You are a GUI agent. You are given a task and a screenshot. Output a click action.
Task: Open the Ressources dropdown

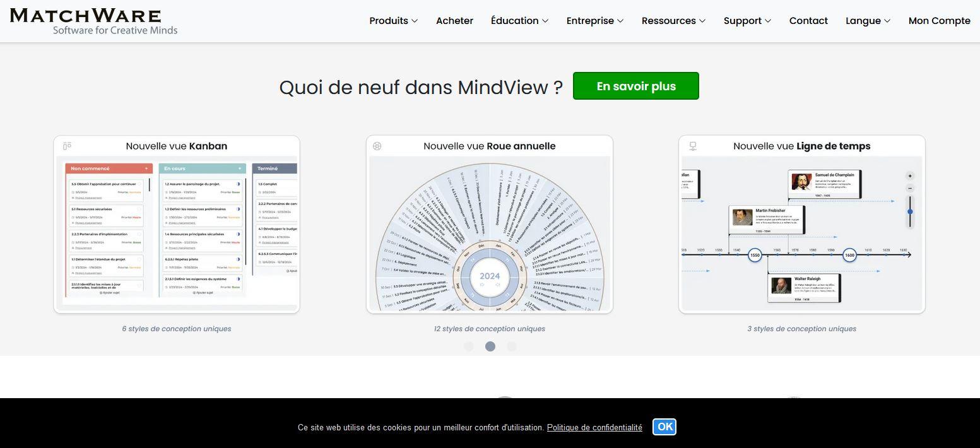pyautogui.click(x=674, y=21)
